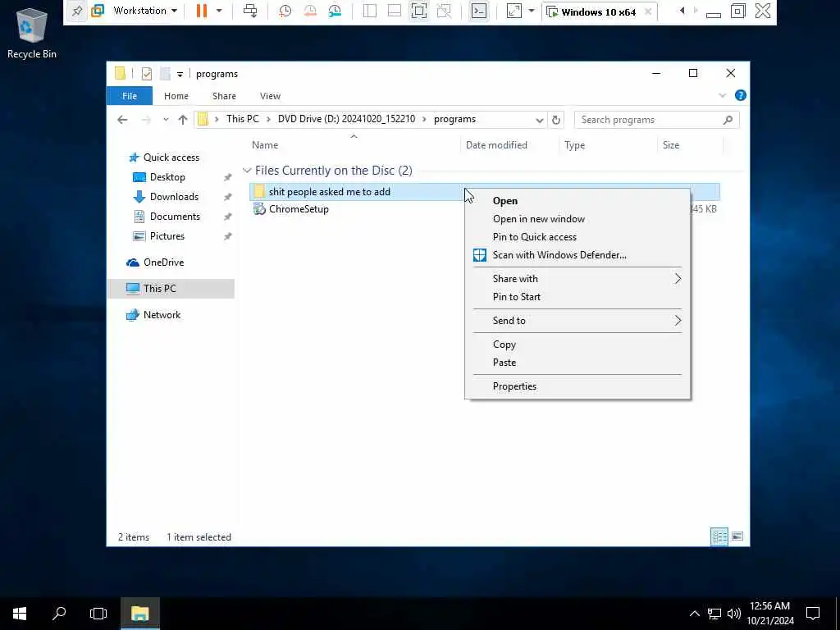Open Pictures in the navigation pane

(x=167, y=236)
